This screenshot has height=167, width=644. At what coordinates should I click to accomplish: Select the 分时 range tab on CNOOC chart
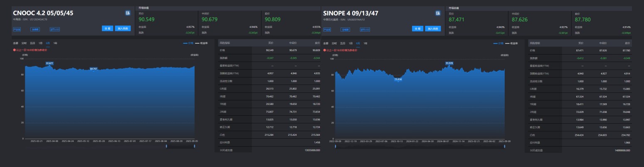[24, 43]
